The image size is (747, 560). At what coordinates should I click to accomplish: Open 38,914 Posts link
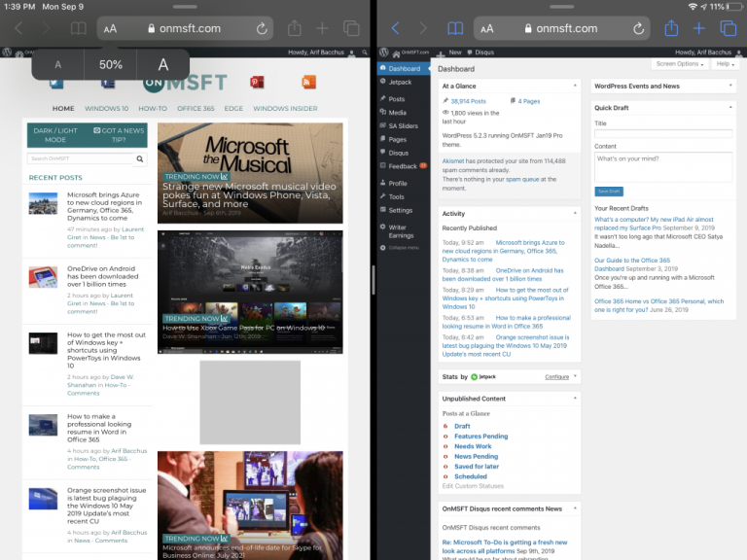[x=468, y=101]
